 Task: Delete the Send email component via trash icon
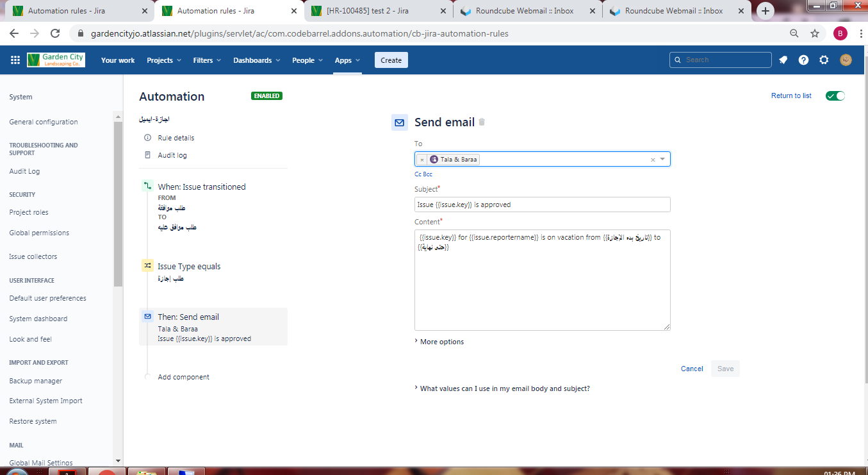point(482,122)
